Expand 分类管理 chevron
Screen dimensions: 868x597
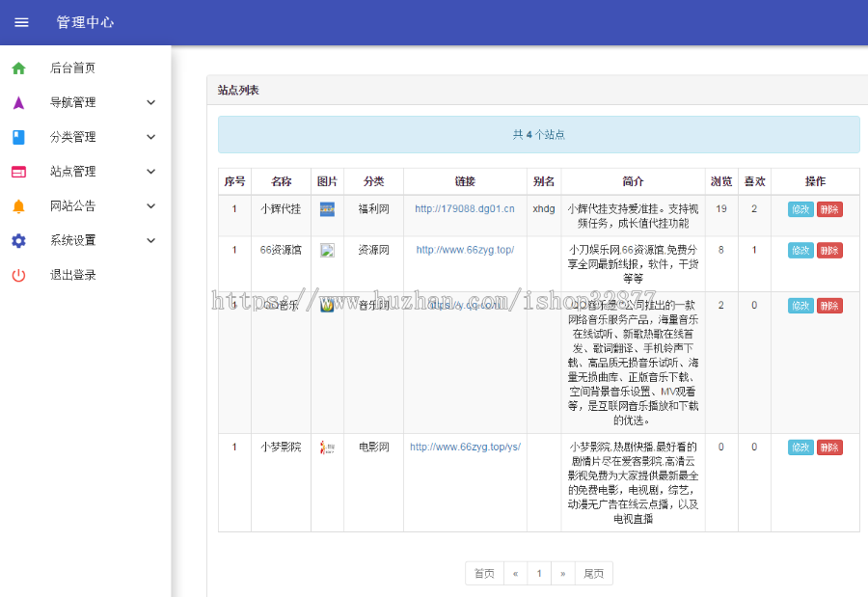(151, 137)
